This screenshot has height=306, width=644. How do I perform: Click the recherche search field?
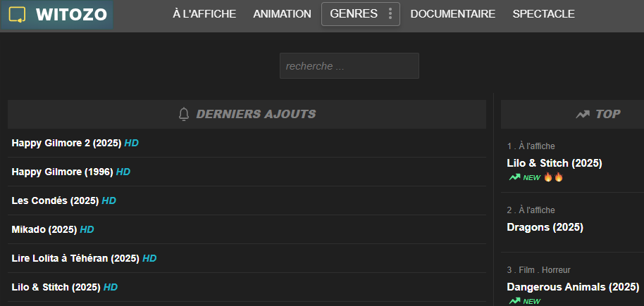[x=349, y=65]
